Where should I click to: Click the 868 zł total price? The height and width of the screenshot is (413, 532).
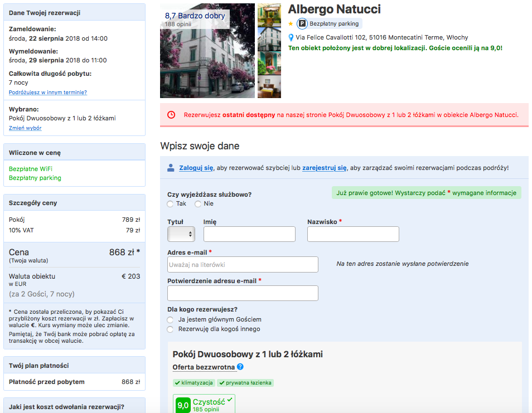tap(124, 252)
